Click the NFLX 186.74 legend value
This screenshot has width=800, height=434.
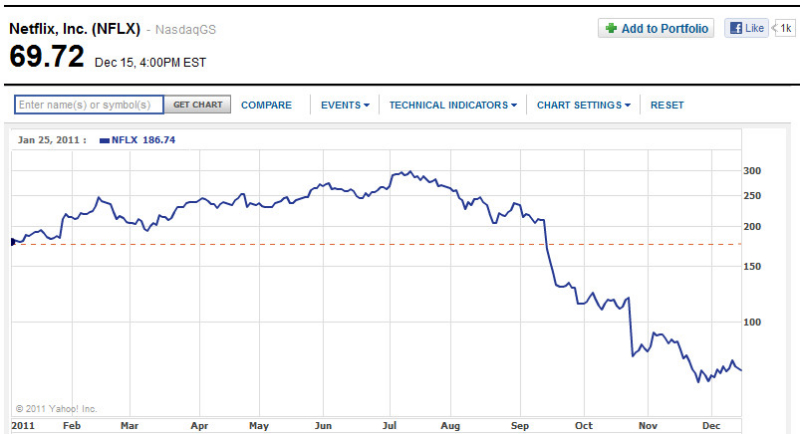(143, 140)
